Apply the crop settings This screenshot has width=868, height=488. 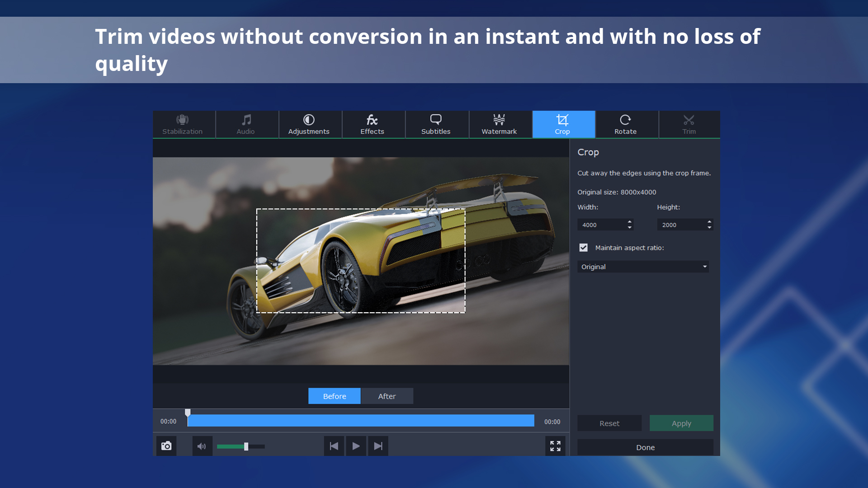pos(681,423)
